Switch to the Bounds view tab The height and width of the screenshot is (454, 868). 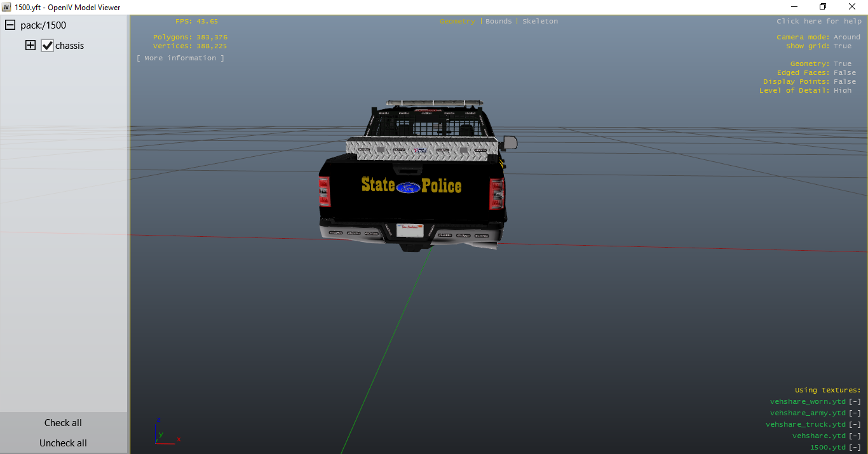pos(498,22)
